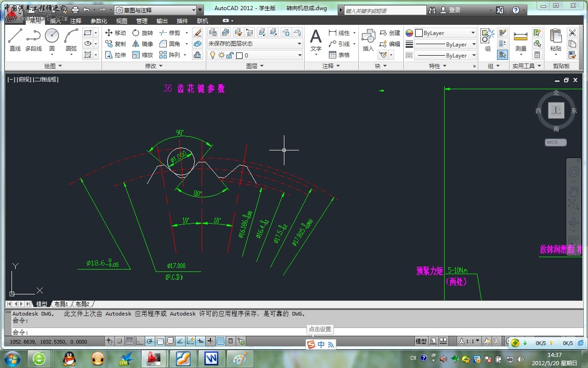Toggle the group selection mode button
This screenshot has height=368, width=588.
click(503, 55)
